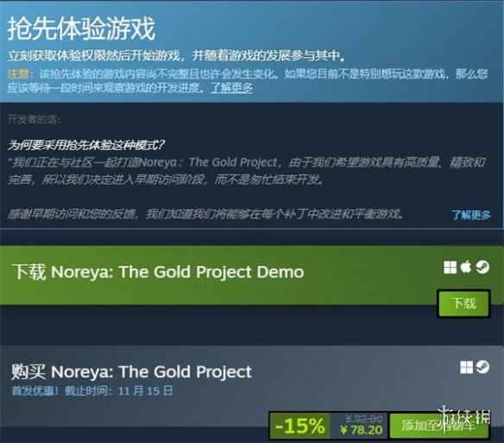Viewport: 504px width, 443px height.
Task: Click the 购买 Noreya: The Gold Project heading
Action: pos(131,371)
